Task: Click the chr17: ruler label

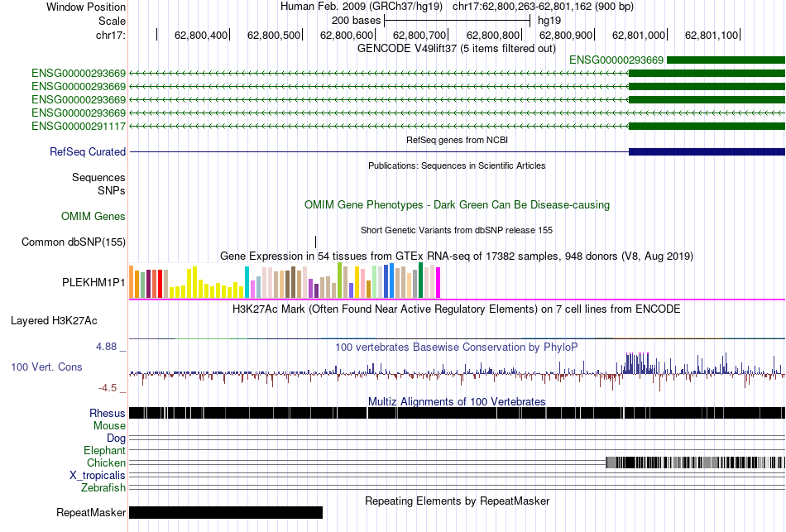Action: tap(110, 35)
